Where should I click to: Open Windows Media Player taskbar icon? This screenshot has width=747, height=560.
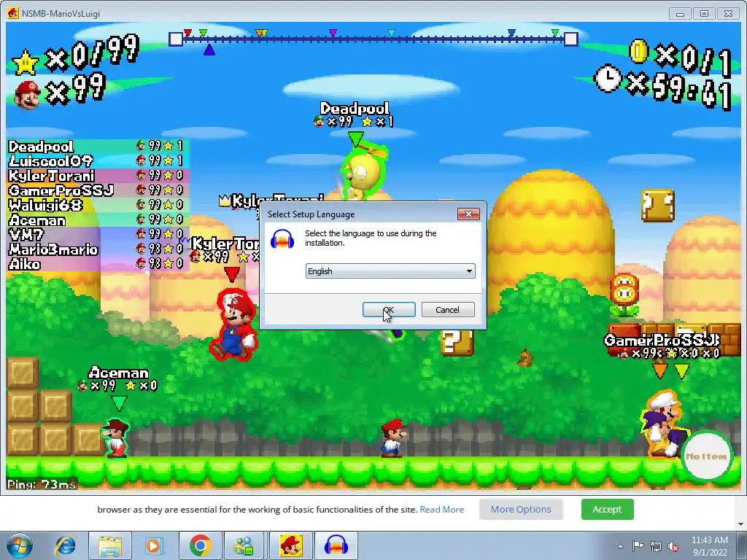pos(153,545)
